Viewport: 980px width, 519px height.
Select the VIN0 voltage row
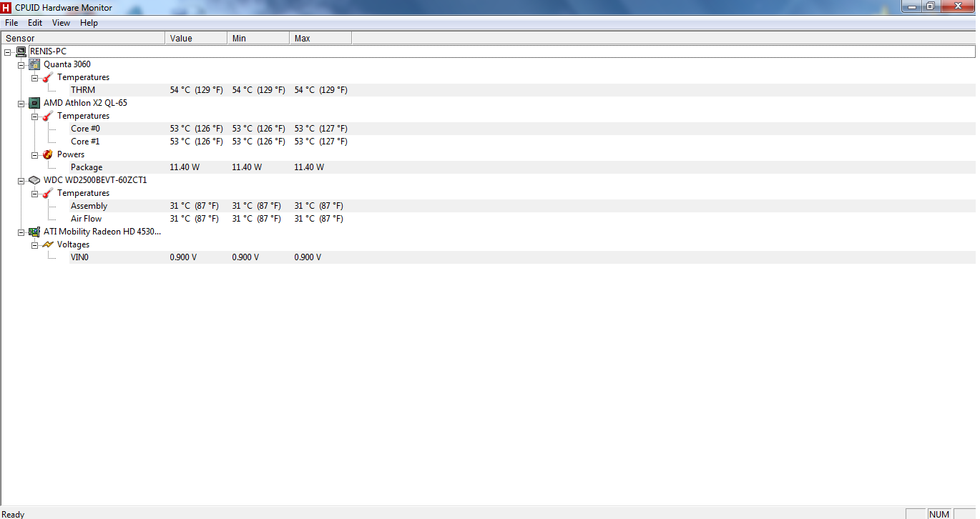point(522,257)
